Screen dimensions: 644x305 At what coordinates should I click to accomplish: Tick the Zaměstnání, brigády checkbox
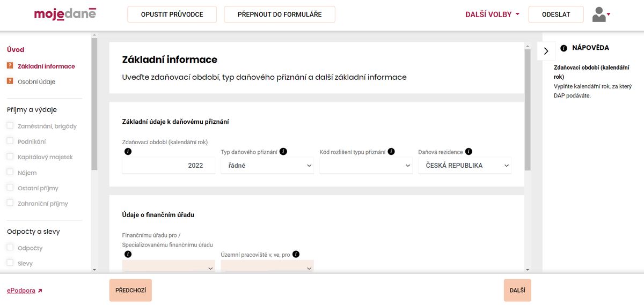coord(10,126)
